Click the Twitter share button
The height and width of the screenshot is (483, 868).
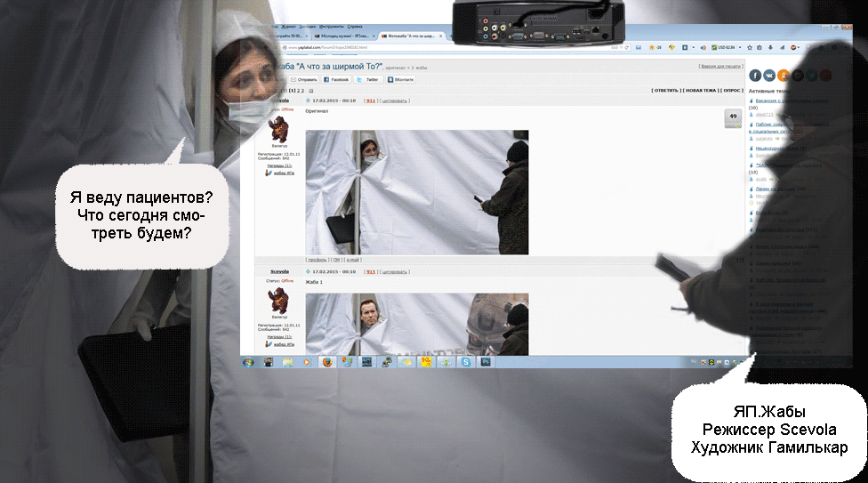click(368, 79)
